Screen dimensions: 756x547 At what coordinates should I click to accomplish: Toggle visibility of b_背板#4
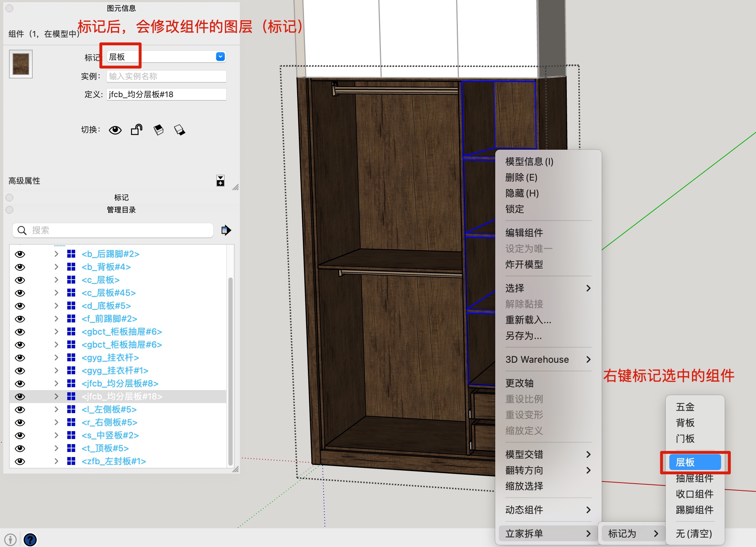coord(20,267)
